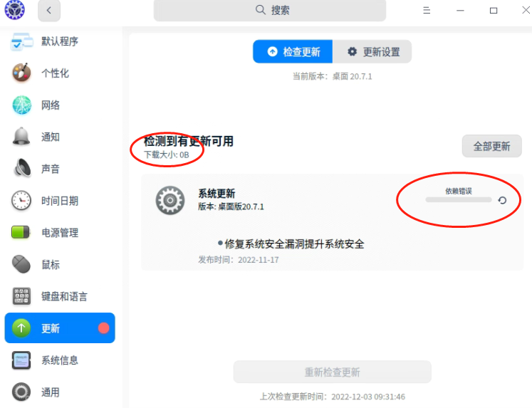Open Date and Time (时间日期) clock icon

(21, 200)
